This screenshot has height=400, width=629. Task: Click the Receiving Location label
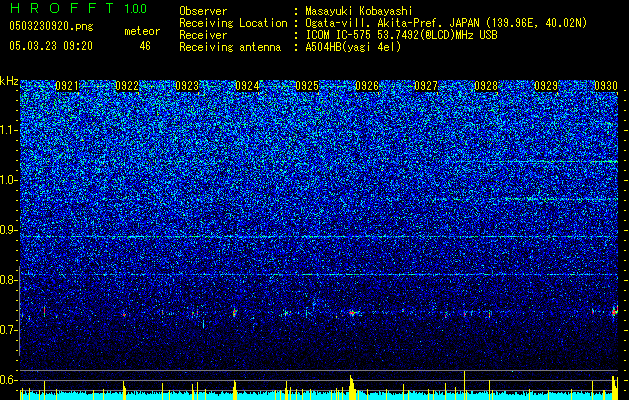(233, 23)
